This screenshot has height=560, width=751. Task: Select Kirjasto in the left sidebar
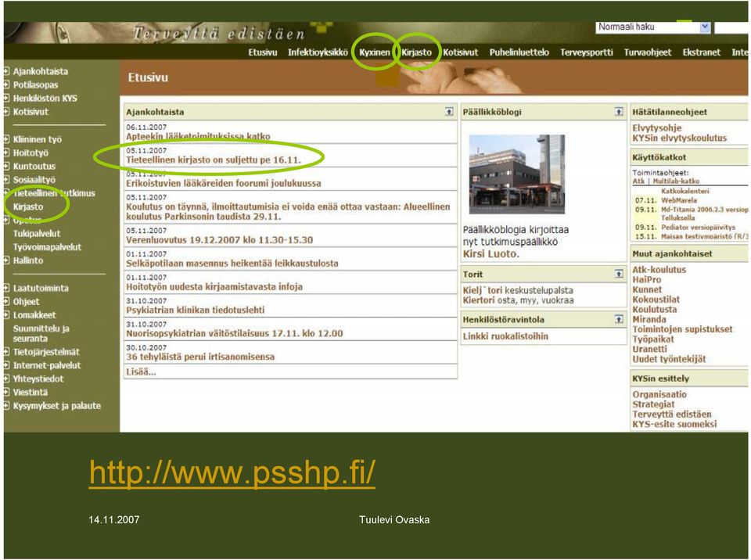pyautogui.click(x=28, y=206)
